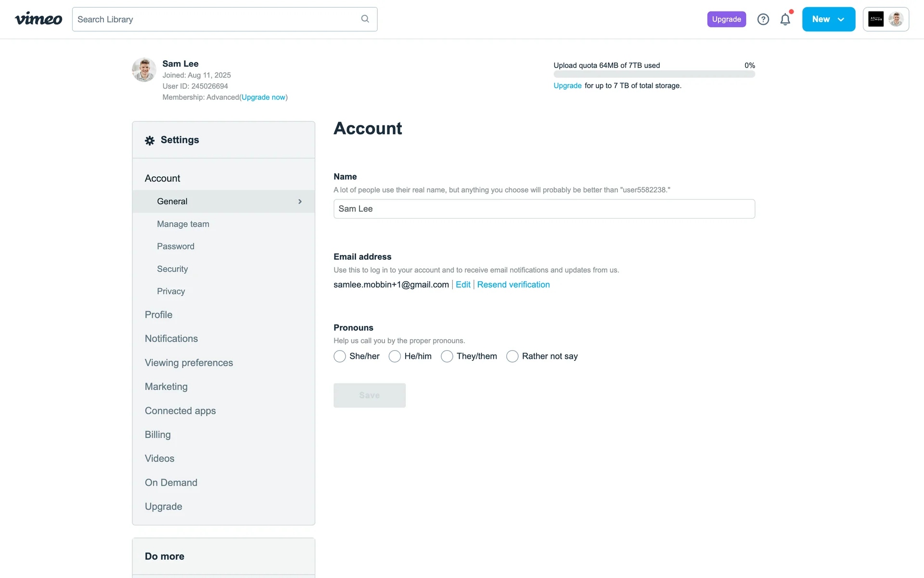Open the account menu in top right

pyautogui.click(x=896, y=19)
